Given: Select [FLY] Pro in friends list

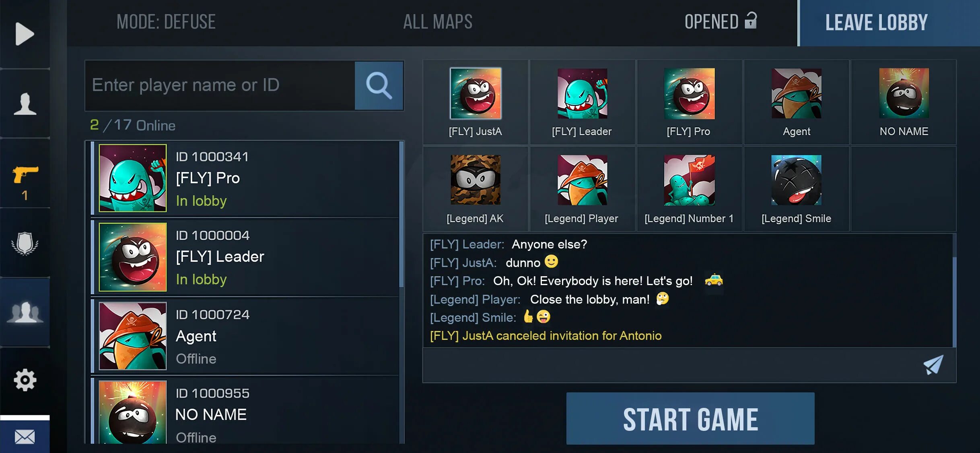Looking at the screenshot, I should 245,178.
